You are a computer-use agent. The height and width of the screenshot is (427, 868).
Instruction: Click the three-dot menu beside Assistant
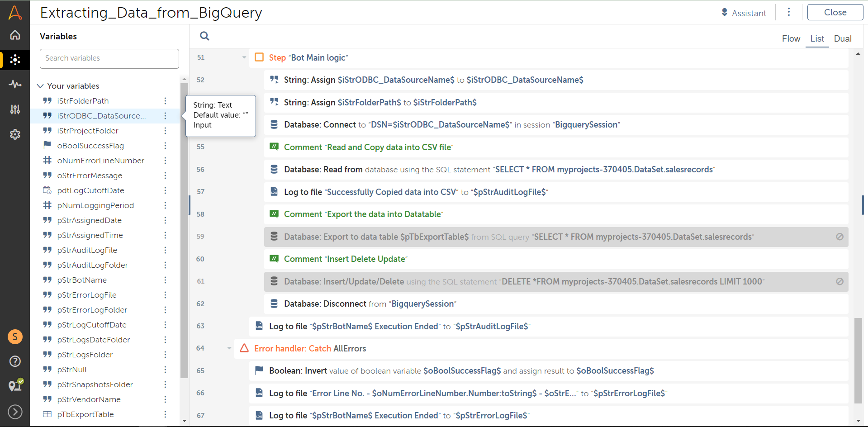click(x=788, y=12)
